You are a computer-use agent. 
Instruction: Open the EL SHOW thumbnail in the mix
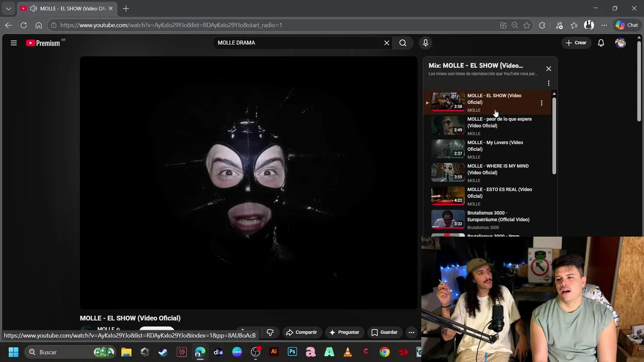tap(448, 102)
